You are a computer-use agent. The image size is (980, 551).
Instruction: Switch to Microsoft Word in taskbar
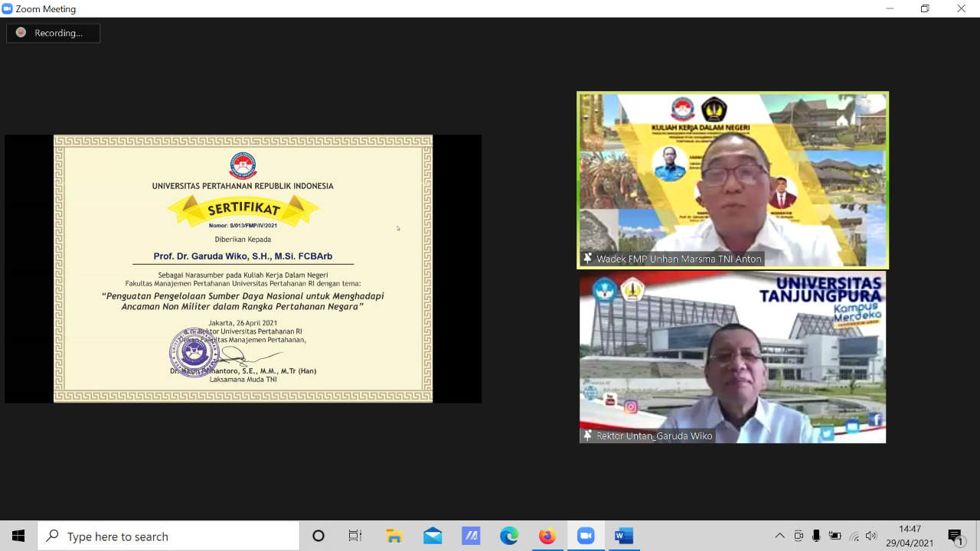click(x=624, y=536)
